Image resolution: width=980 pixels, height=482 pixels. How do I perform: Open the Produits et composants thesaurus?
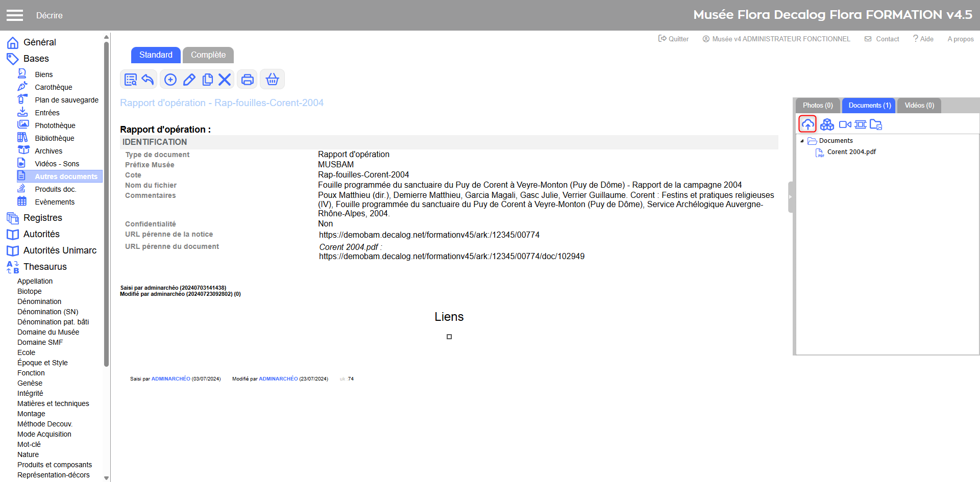pos(55,465)
